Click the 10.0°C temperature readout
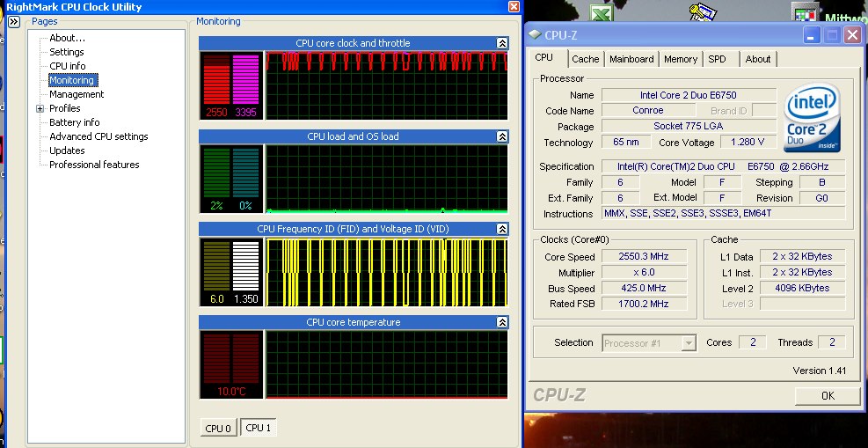The width and height of the screenshot is (868, 448). click(x=230, y=392)
